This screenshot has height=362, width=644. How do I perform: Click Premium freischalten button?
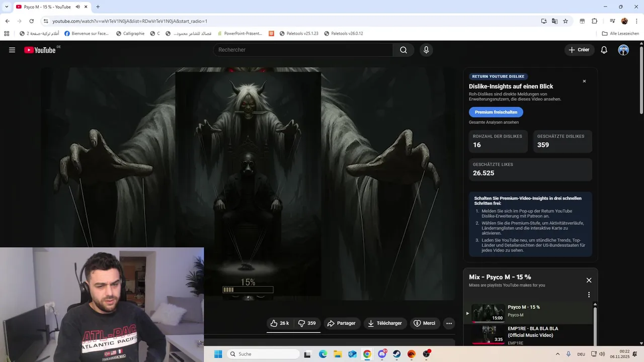[x=496, y=112]
